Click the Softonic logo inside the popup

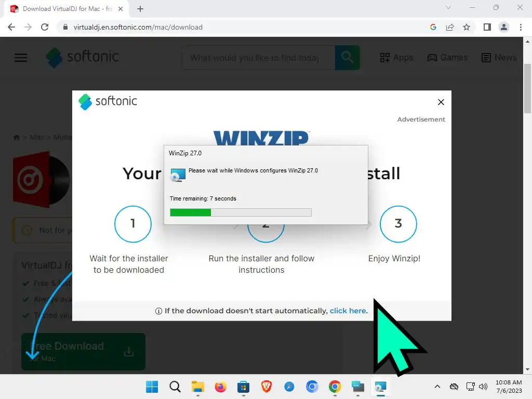click(108, 101)
